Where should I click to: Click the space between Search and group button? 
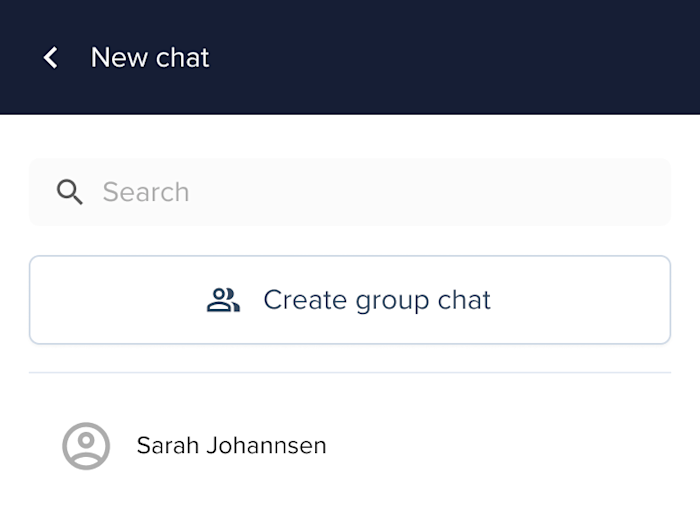pos(350,241)
